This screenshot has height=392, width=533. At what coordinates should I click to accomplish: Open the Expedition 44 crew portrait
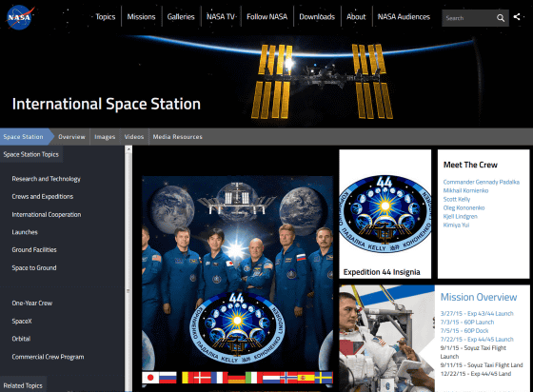coord(237,280)
